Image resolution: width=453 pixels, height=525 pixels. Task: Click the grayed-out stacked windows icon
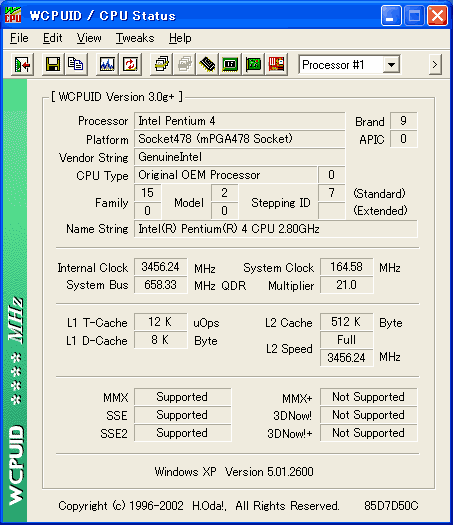pyautogui.click(x=184, y=64)
